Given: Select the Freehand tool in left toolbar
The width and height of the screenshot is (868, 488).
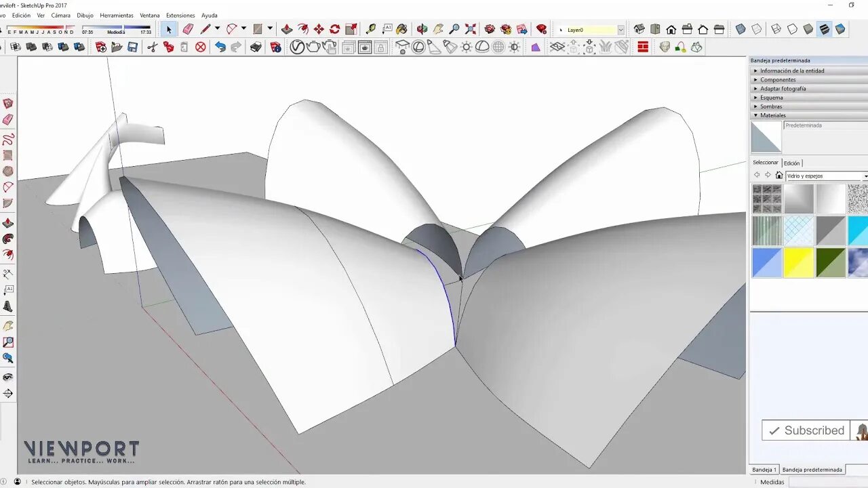Looking at the screenshot, I should pos(8,140).
